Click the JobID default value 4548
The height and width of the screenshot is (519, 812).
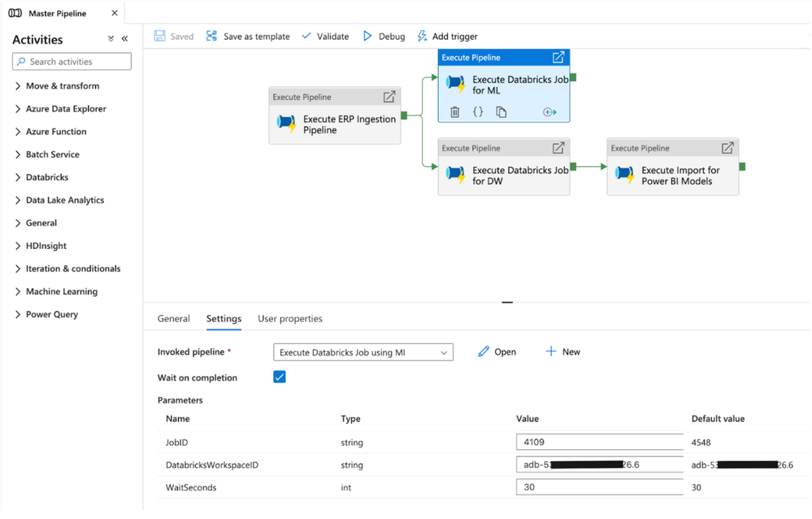(701, 443)
